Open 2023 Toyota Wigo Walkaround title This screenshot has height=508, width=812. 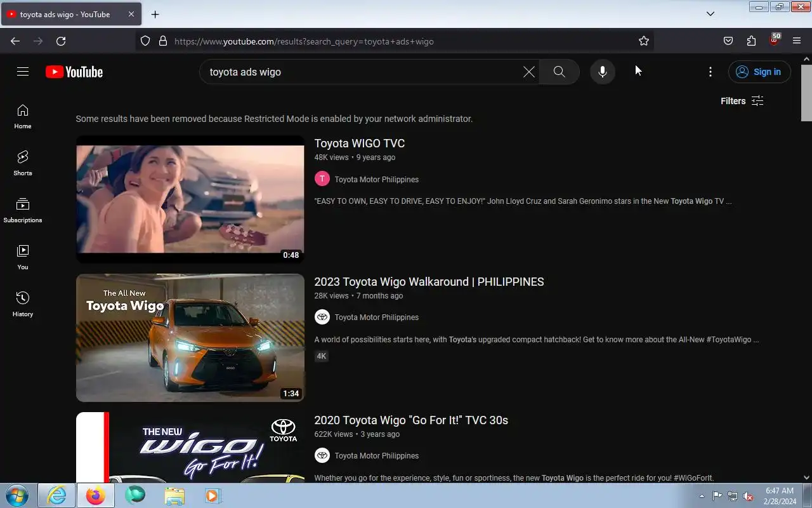pyautogui.click(x=429, y=282)
